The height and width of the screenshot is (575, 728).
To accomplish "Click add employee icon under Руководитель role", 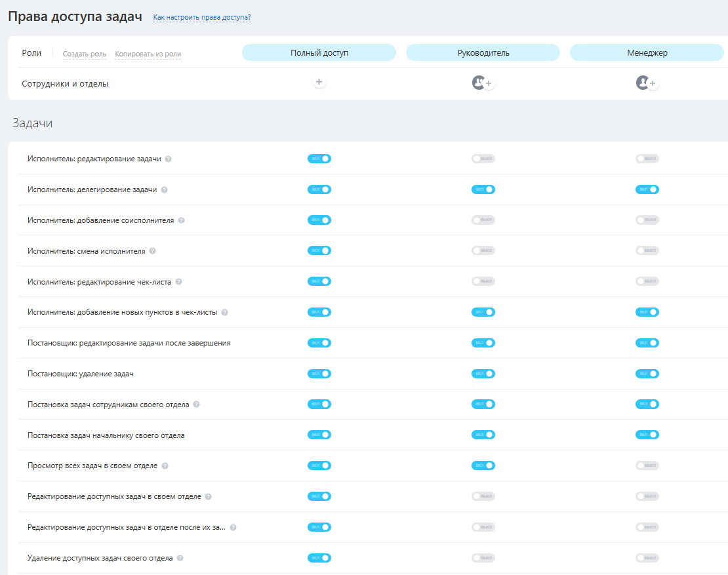I will [488, 84].
